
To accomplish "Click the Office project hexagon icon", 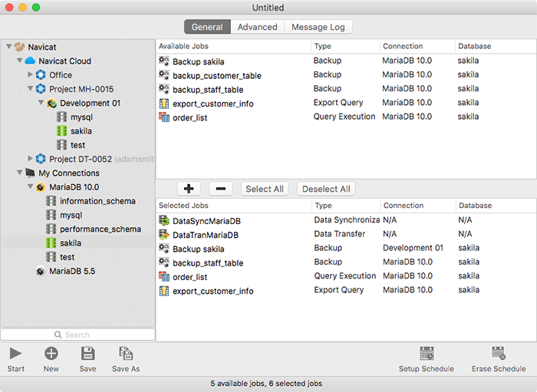I will (x=41, y=74).
